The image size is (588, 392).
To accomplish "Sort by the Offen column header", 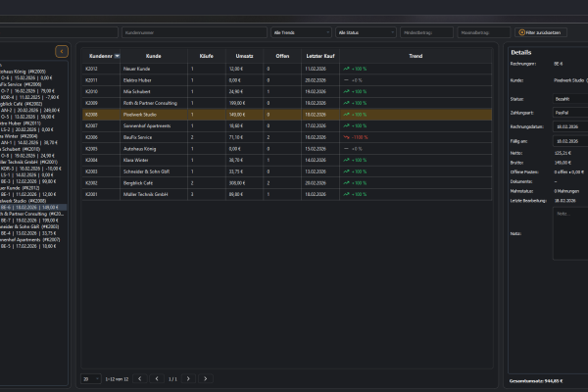I will click(x=282, y=56).
